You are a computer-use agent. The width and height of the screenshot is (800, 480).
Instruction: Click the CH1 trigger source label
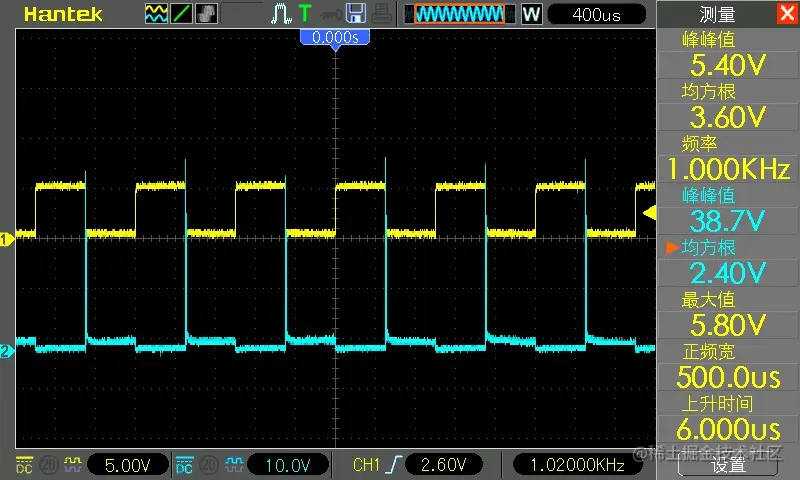[x=366, y=465]
